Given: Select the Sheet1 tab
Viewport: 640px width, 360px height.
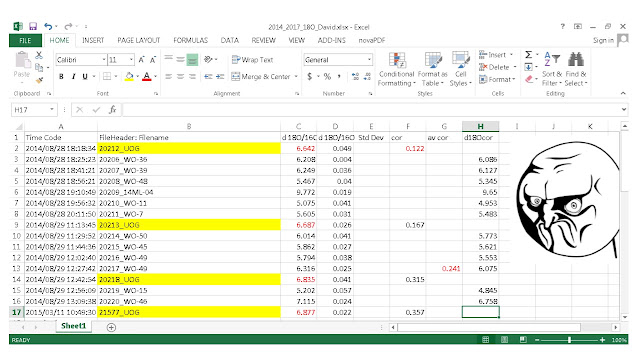Looking at the screenshot, I should coord(73,326).
